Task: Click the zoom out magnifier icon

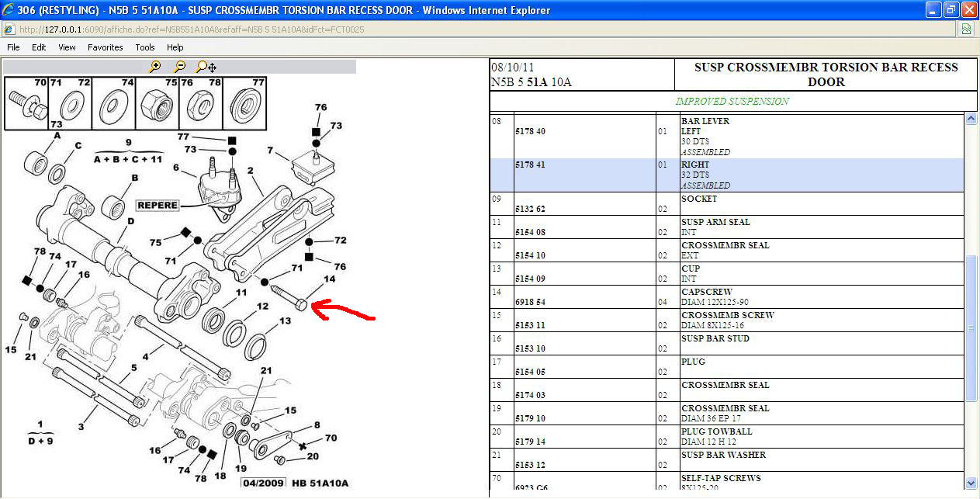Action: point(179,67)
